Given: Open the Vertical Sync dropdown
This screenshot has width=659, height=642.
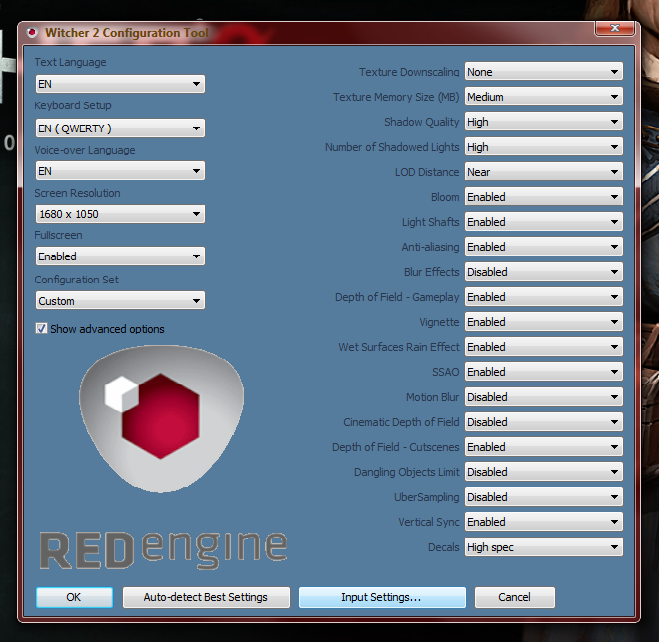Looking at the screenshot, I should point(544,522).
